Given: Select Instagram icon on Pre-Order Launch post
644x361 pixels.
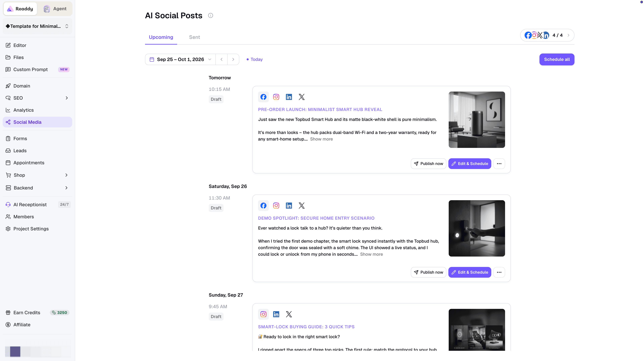Looking at the screenshot, I should [x=276, y=97].
